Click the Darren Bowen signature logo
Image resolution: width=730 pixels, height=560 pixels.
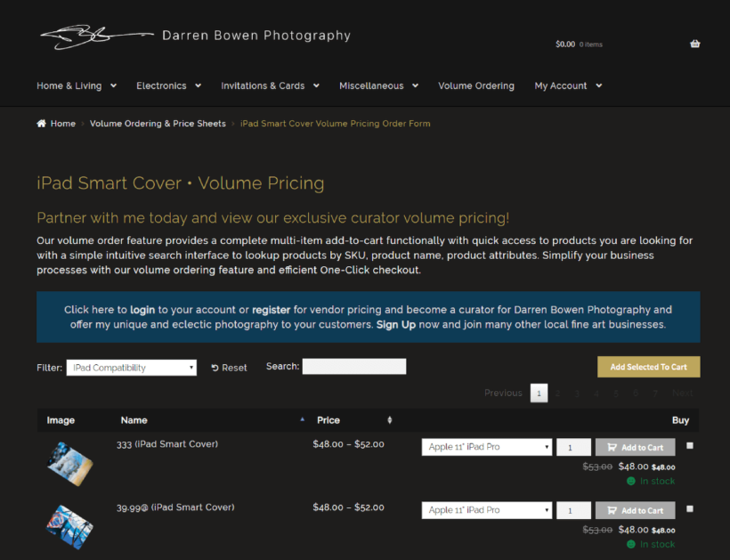point(94,37)
